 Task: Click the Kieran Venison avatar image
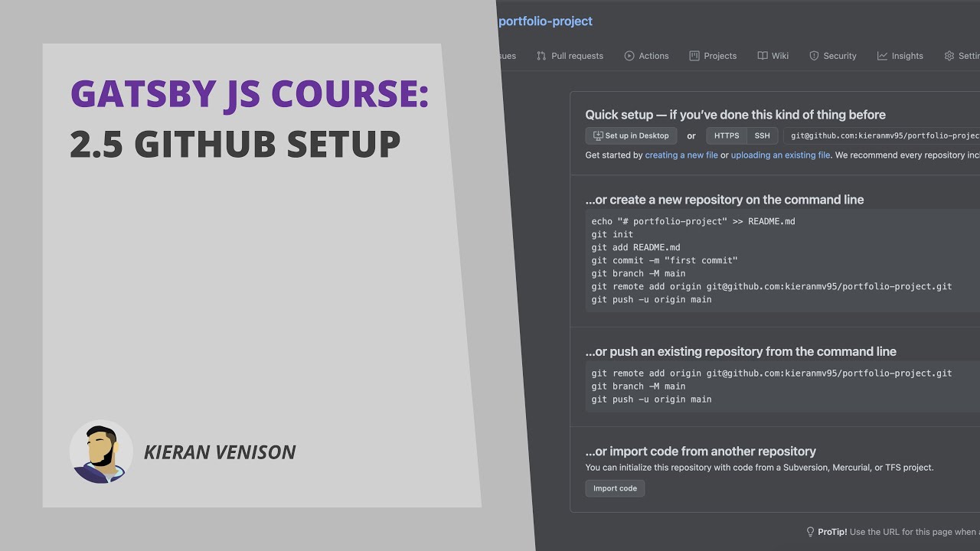tap(101, 452)
